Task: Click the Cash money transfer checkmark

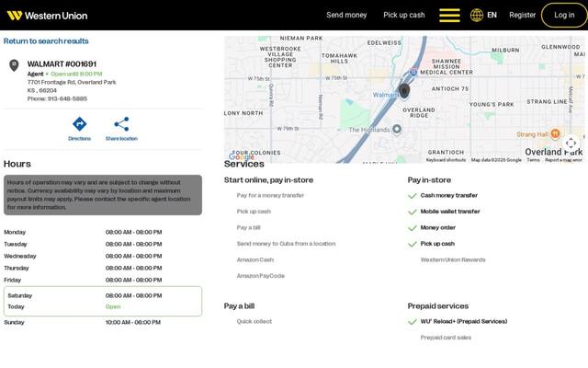Action: pyautogui.click(x=413, y=196)
